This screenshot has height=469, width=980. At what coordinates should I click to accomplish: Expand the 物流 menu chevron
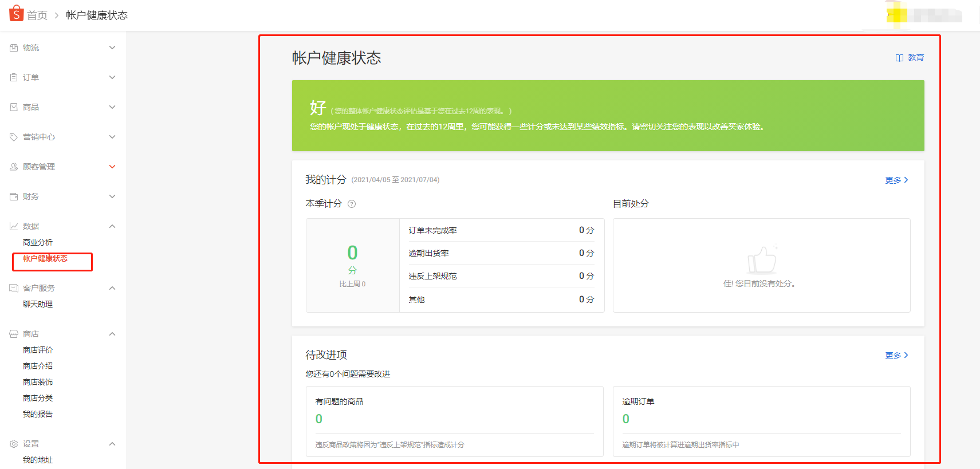click(x=112, y=48)
